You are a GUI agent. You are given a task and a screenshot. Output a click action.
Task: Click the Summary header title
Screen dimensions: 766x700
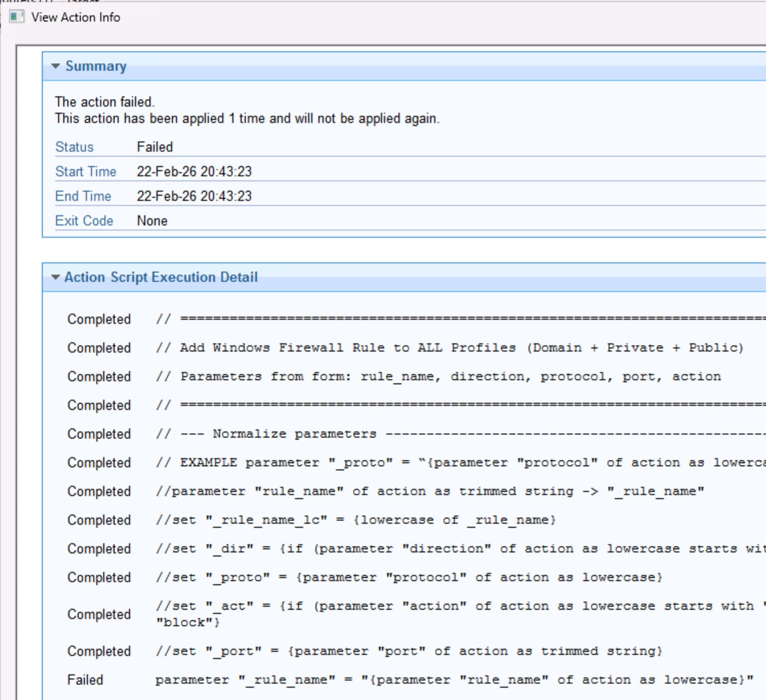pyautogui.click(x=95, y=66)
